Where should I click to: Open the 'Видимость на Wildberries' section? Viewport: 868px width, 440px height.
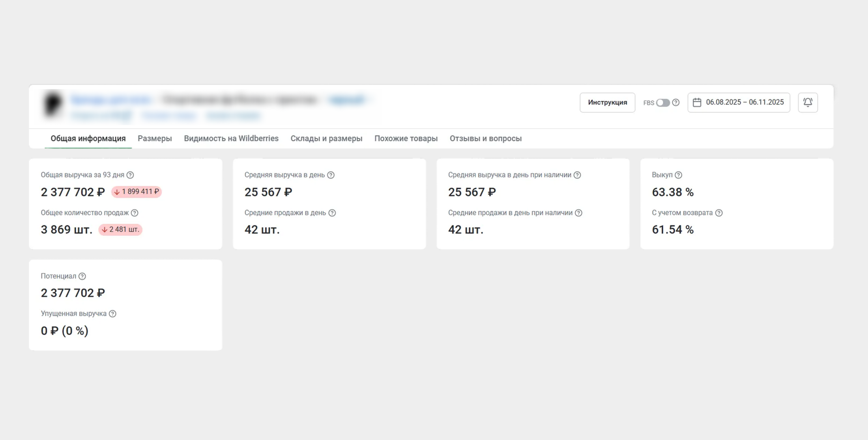[231, 139]
